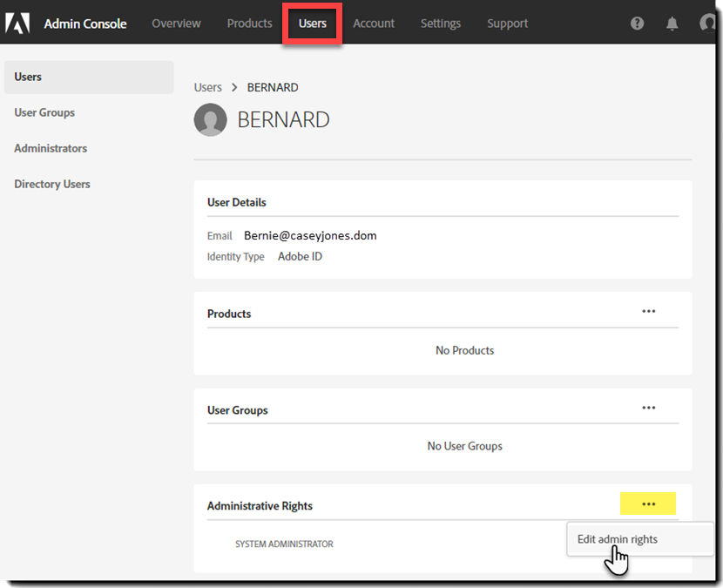
Task: Click the Adobe logo icon
Action: click(17, 23)
